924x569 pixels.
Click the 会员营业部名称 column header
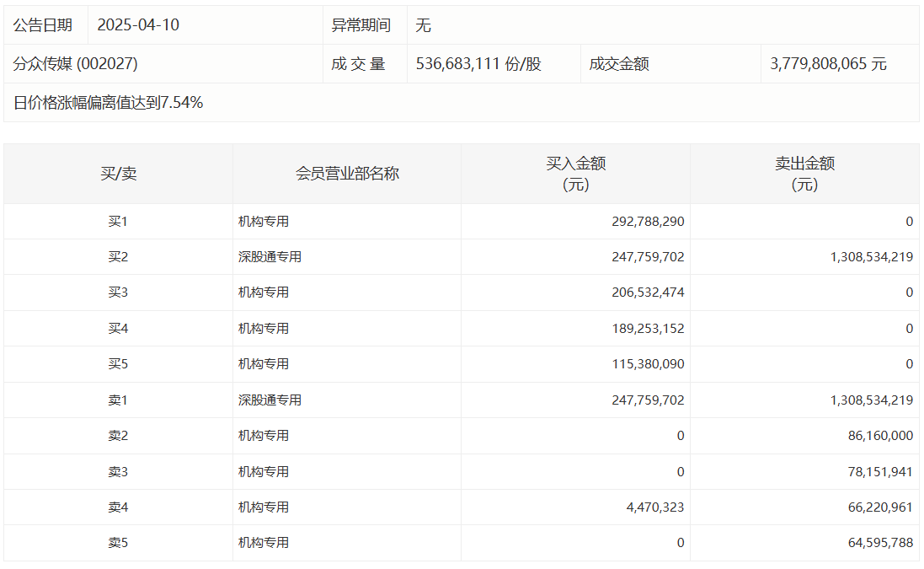coord(347,174)
